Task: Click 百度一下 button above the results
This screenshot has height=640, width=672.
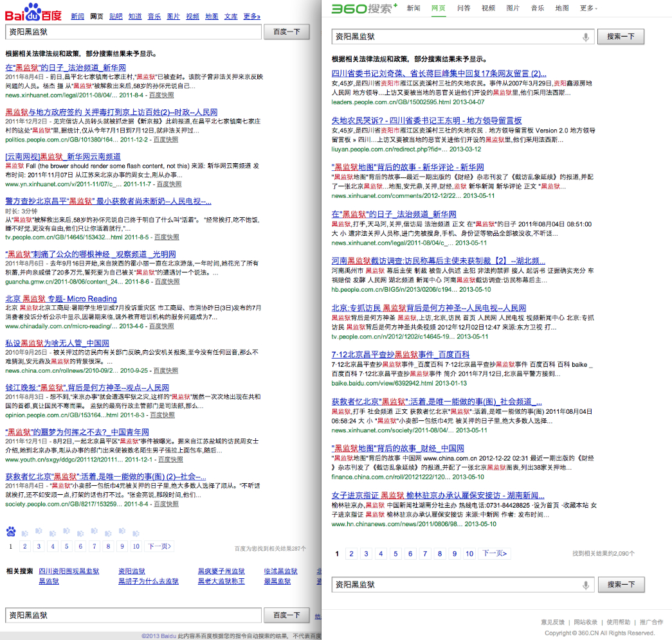Action: [286, 32]
